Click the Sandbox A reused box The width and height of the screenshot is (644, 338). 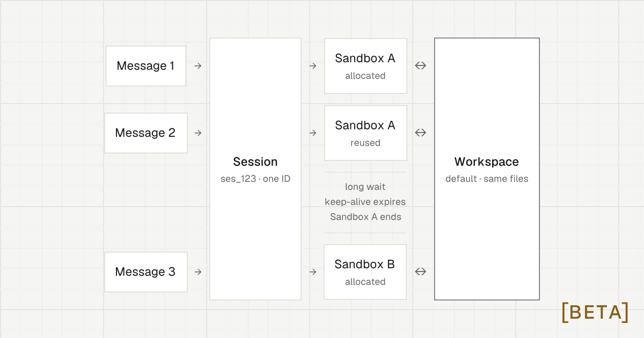click(365, 133)
